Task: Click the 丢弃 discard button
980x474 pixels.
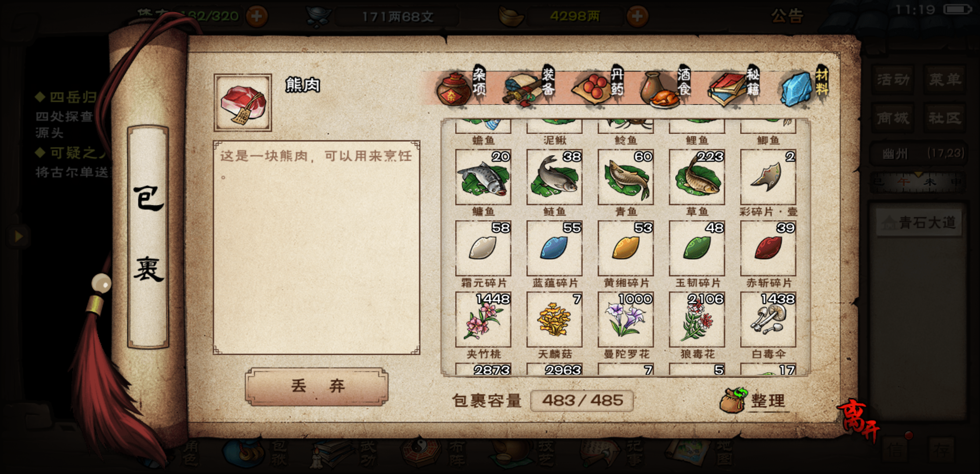Action: click(x=317, y=386)
